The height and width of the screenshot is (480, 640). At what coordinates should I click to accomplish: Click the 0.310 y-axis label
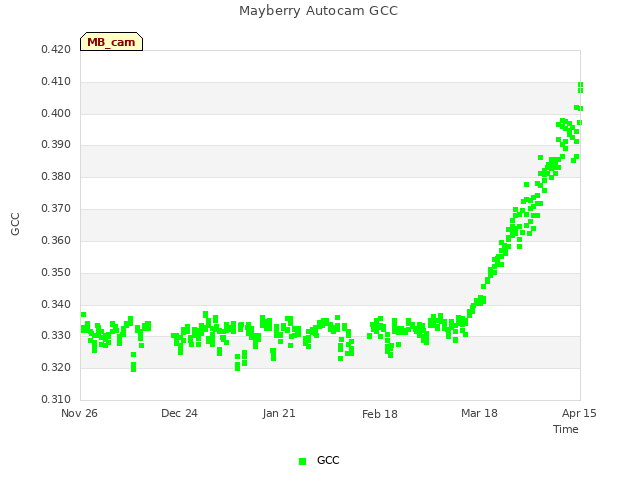(56, 399)
